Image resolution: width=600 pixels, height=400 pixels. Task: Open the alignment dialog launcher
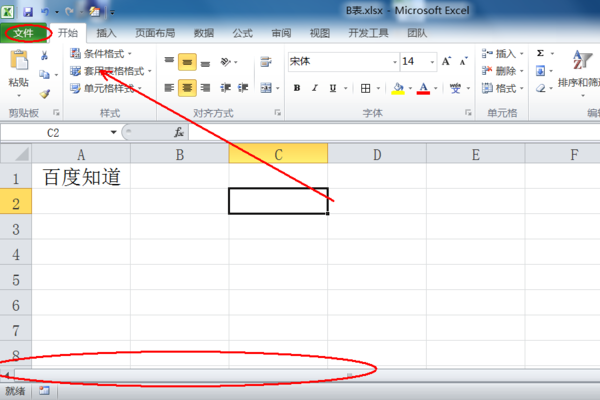click(278, 113)
